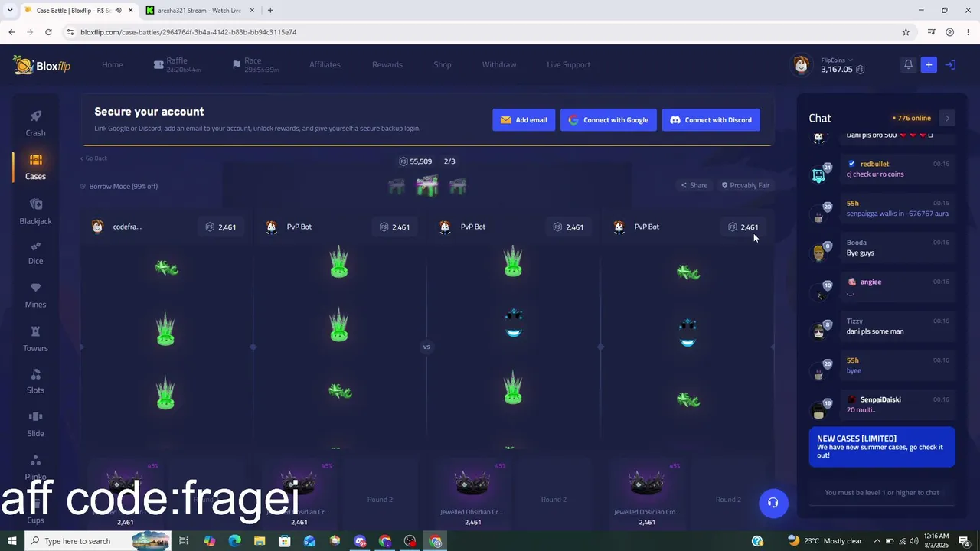Viewport: 980px width, 551px height.
Task: Click the NEW CASES [LIMITED] banner
Action: (882, 447)
